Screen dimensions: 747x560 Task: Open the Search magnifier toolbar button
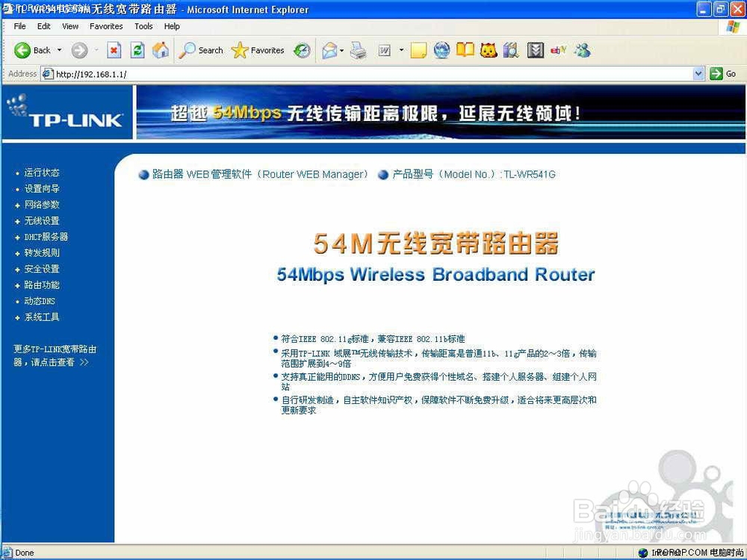tap(200, 50)
